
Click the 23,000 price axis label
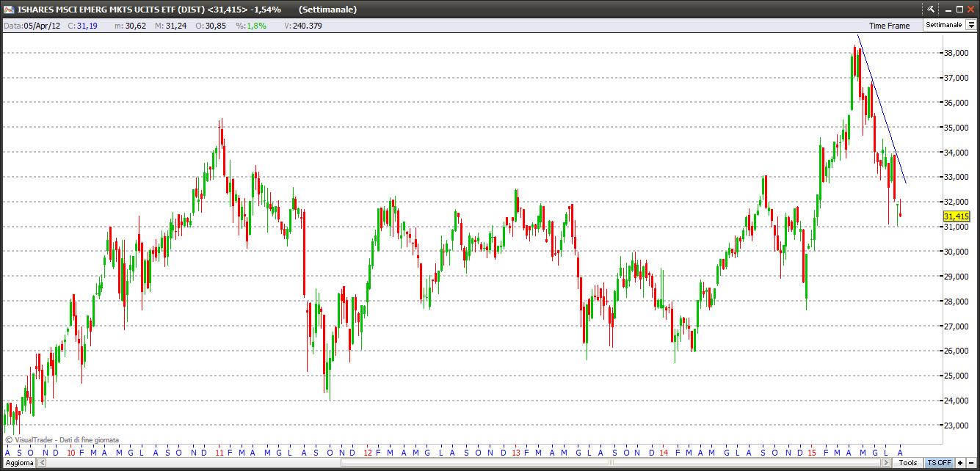tap(957, 426)
